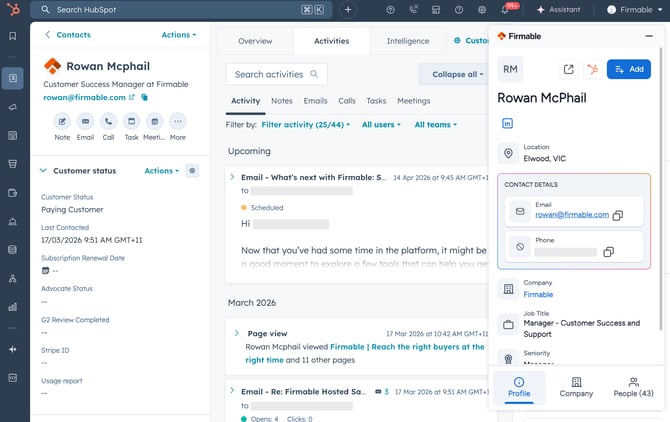
Task: Click the create plus button in top bar
Action: 348,9
